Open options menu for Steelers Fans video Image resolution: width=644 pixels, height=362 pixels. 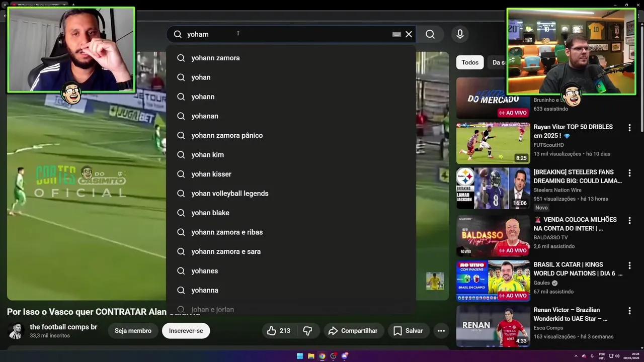[x=629, y=173]
